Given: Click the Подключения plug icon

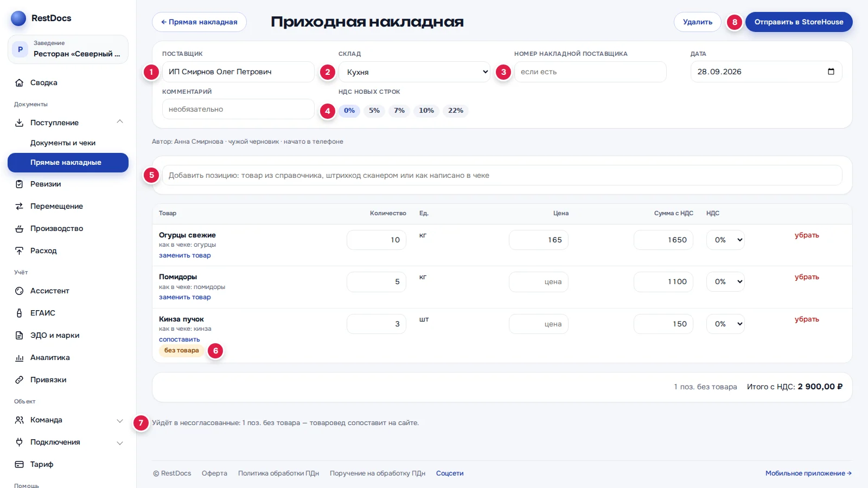Looking at the screenshot, I should click(x=19, y=442).
